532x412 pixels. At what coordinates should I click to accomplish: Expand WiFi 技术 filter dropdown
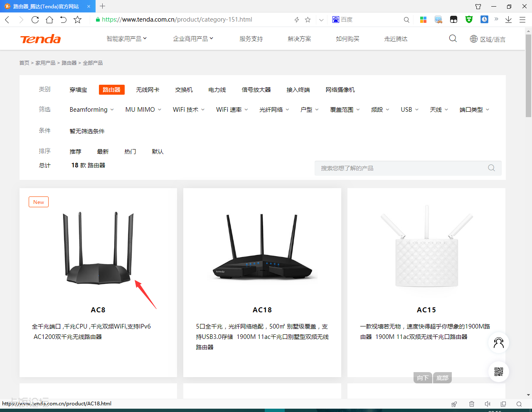click(x=189, y=110)
